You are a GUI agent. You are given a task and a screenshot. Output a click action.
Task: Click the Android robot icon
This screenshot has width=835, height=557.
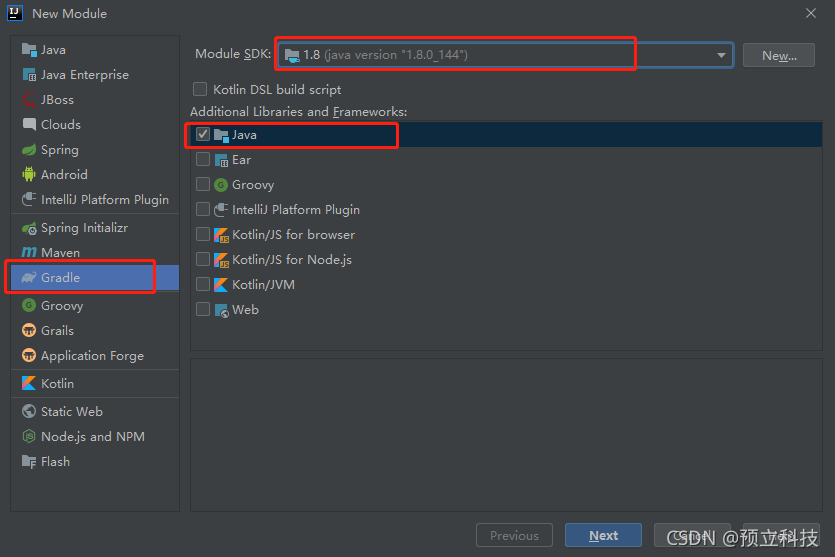[x=29, y=174]
